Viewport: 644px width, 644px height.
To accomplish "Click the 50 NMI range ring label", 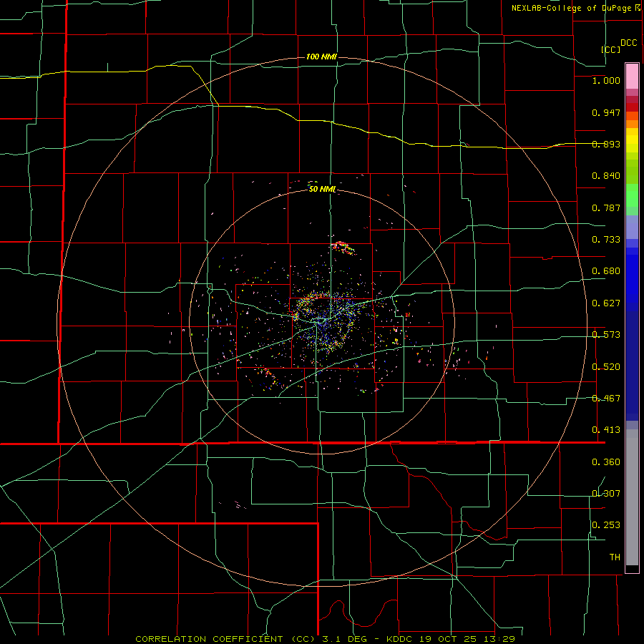I will pos(322,189).
